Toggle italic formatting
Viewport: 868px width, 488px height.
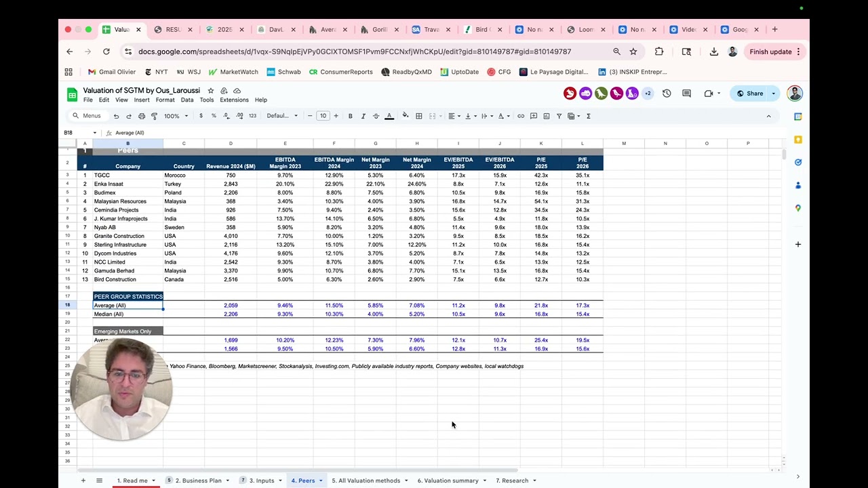(x=363, y=116)
